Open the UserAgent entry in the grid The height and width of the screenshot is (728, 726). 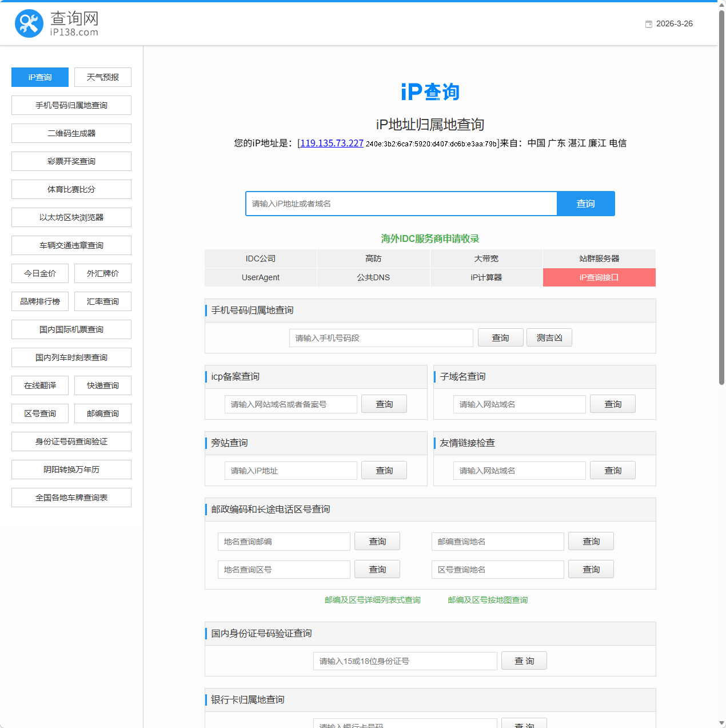coord(260,277)
